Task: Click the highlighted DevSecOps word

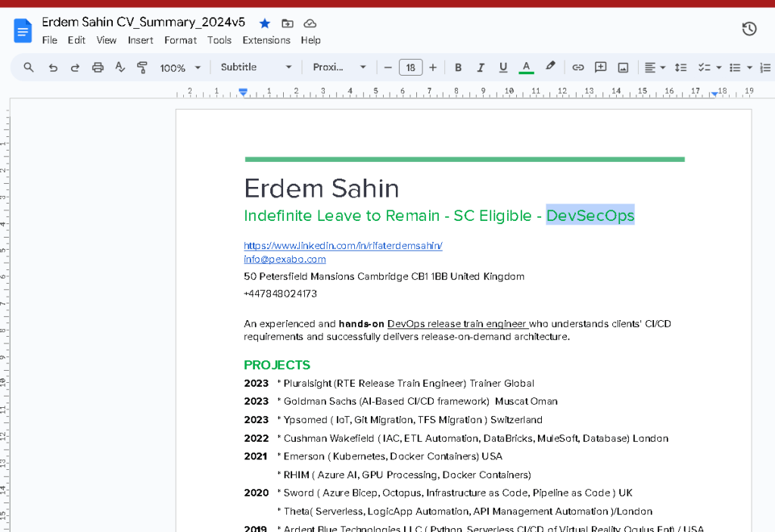Action: tap(590, 216)
